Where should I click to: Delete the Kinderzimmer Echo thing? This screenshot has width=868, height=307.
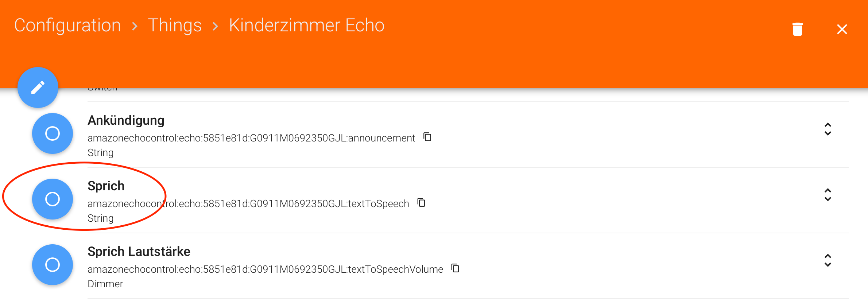click(x=798, y=29)
